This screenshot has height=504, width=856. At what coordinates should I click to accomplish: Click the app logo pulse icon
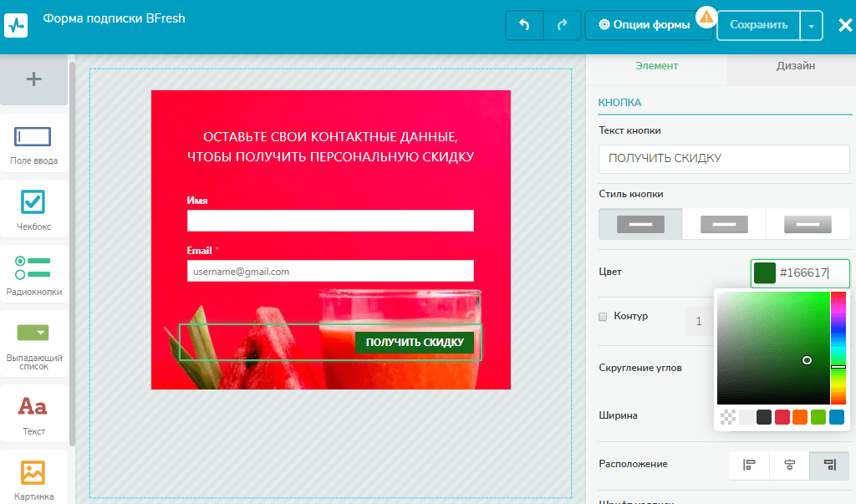click(16, 25)
